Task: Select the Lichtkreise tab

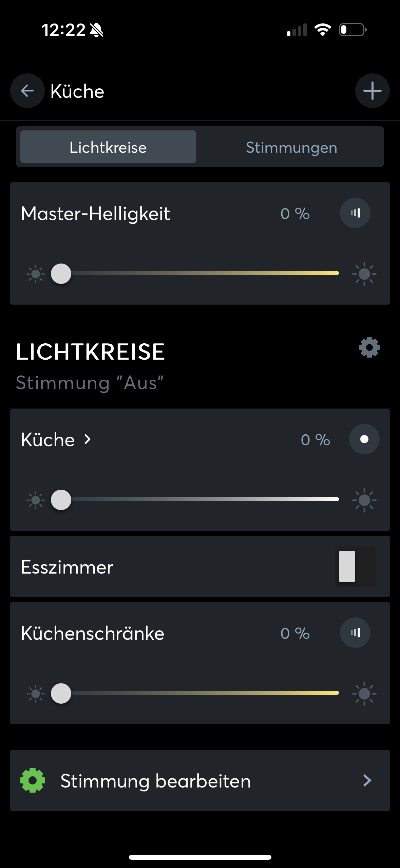Action: 108,147
